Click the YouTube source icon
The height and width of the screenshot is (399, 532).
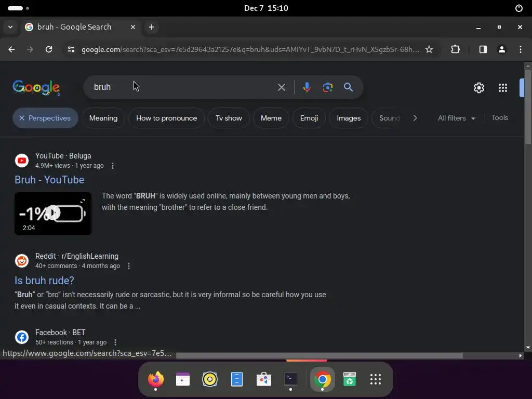tap(22, 161)
